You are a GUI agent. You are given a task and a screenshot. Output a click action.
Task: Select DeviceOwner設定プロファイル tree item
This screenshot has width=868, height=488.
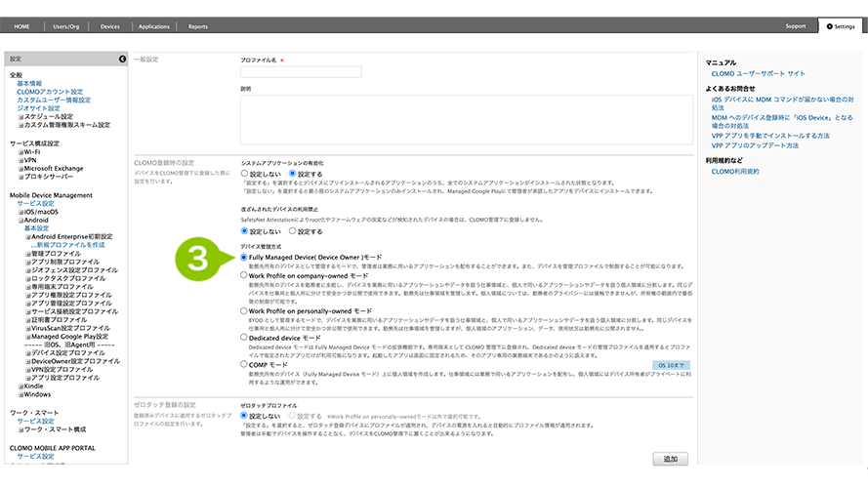click(75, 361)
